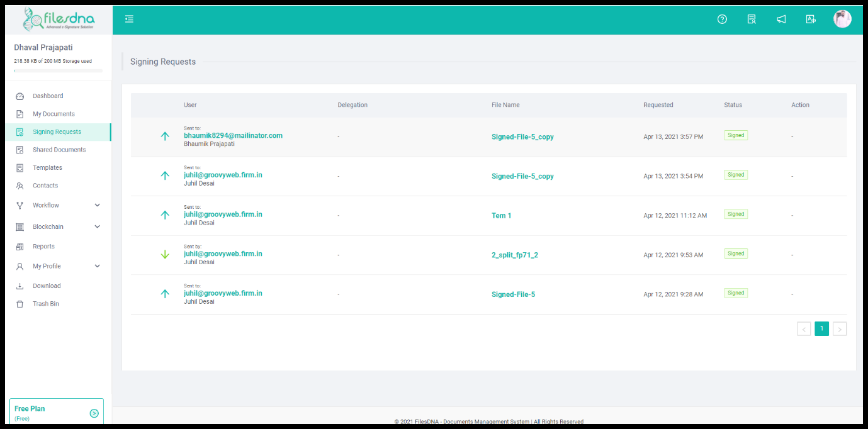868x429 pixels.
Task: Open Signed-File-5_copy requested at 3:54 PM
Action: pos(522,176)
